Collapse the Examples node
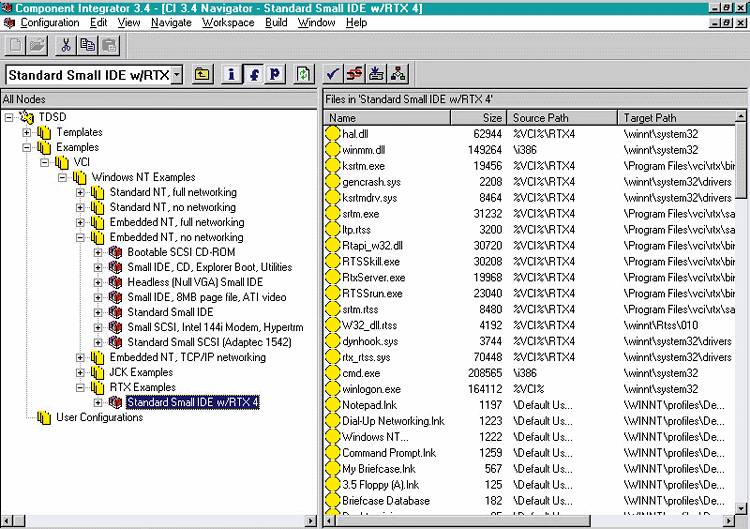750x529 pixels. coord(27,147)
